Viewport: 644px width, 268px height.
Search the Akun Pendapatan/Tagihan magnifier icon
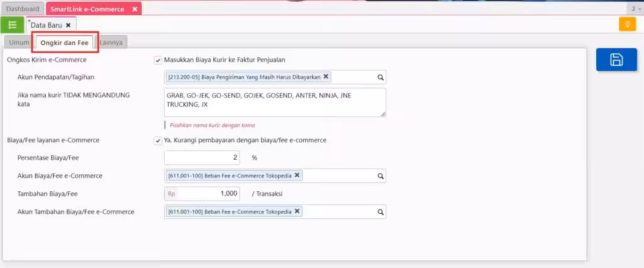[380, 77]
